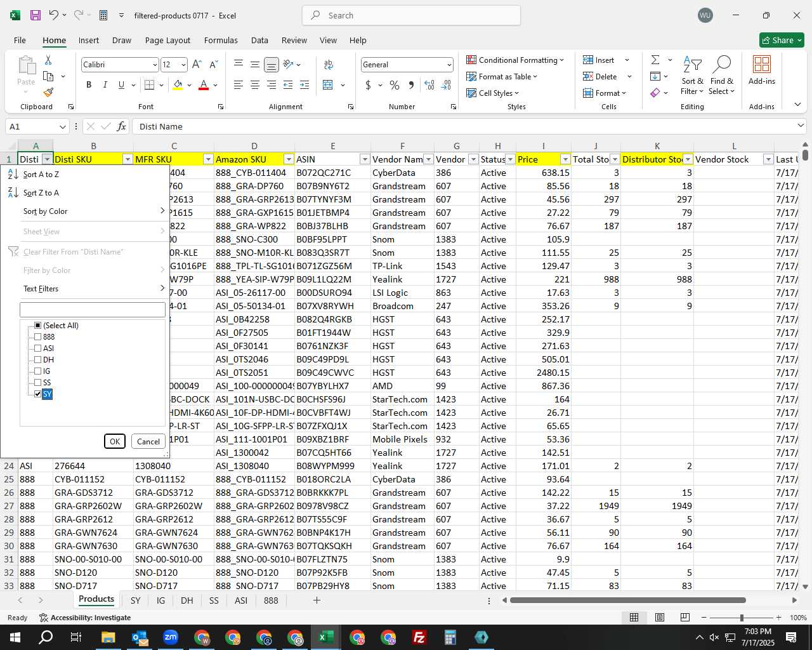
Task: Check the DH filter checkbox
Action: (x=37, y=359)
